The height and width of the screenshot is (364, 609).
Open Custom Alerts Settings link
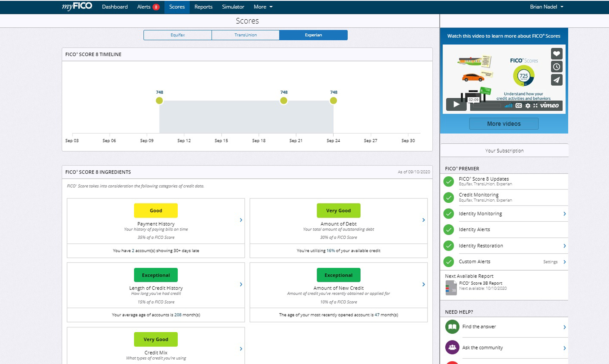coord(550,262)
